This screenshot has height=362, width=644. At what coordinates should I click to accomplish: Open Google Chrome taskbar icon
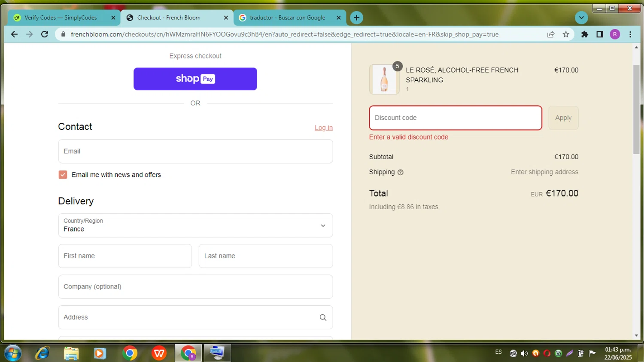pos(130,353)
